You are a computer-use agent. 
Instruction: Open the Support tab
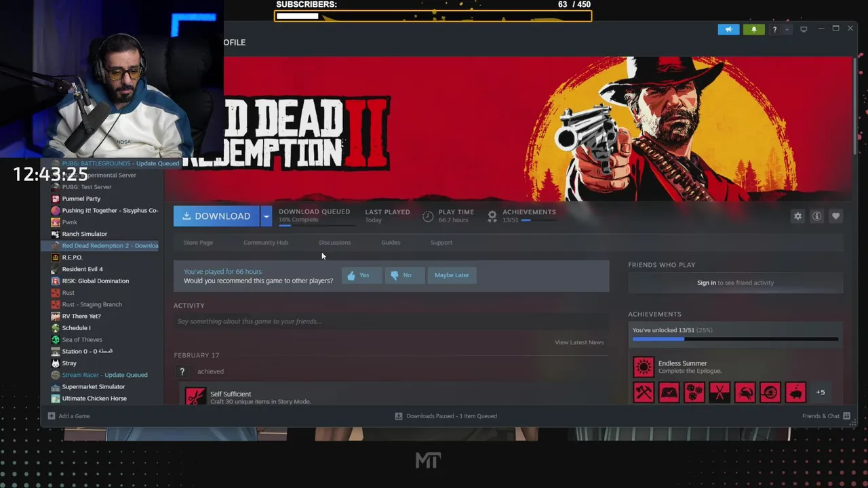[x=441, y=242]
